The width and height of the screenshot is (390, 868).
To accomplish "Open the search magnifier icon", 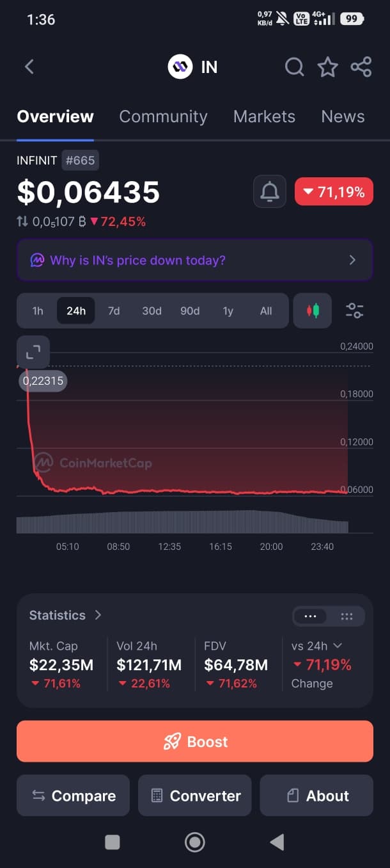I will 294,67.
